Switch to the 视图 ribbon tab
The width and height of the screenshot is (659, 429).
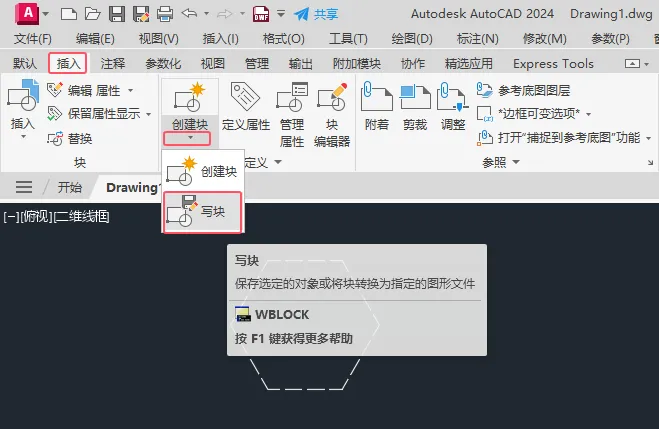[x=213, y=63]
